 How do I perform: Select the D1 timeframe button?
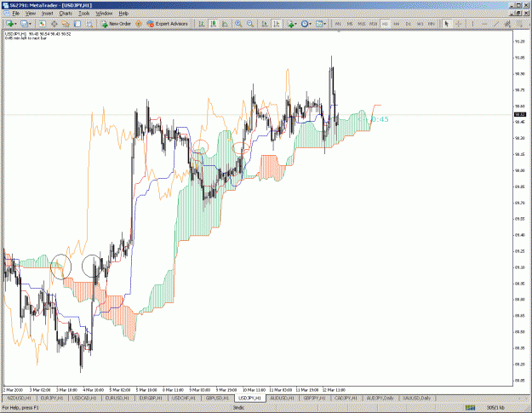click(409, 24)
